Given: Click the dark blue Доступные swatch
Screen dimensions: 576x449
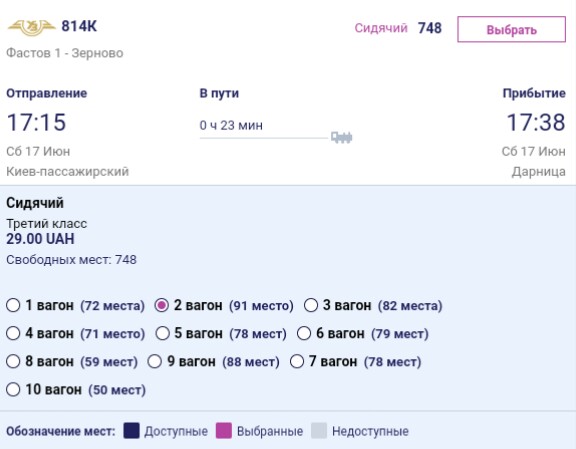Looking at the screenshot, I should 132,431.
